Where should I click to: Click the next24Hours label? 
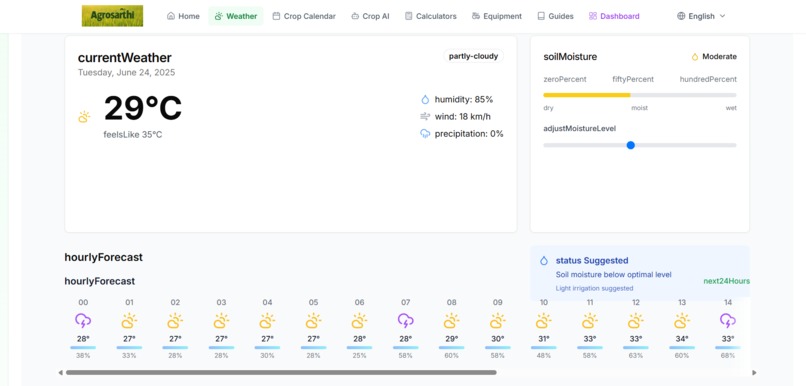[726, 281]
